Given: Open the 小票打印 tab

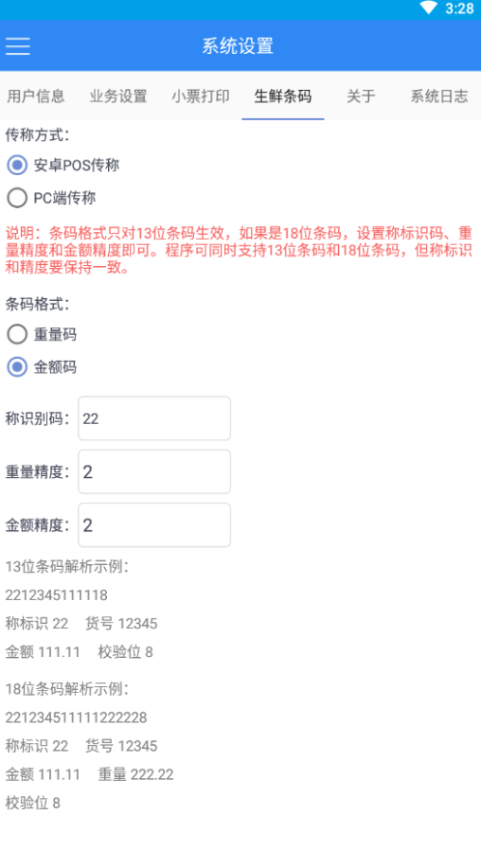Looking at the screenshot, I should point(201,97).
